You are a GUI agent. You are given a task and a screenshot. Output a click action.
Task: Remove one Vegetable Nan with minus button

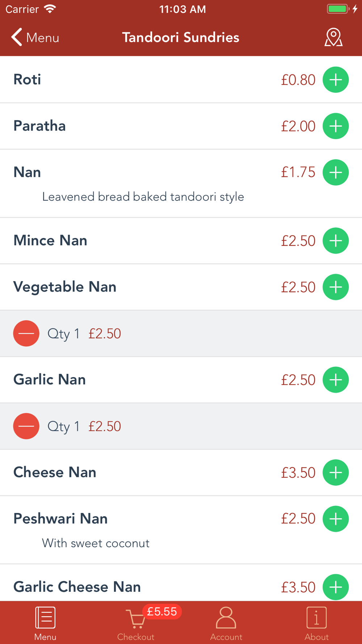pyautogui.click(x=26, y=333)
